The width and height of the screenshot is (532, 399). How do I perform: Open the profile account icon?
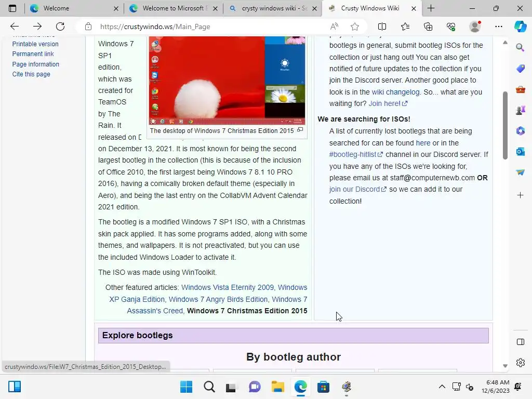click(x=475, y=26)
